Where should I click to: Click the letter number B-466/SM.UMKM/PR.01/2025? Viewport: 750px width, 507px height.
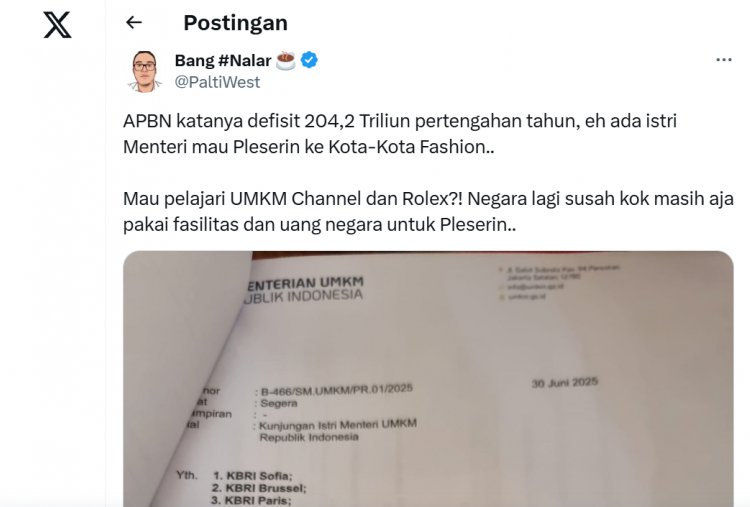point(337,390)
